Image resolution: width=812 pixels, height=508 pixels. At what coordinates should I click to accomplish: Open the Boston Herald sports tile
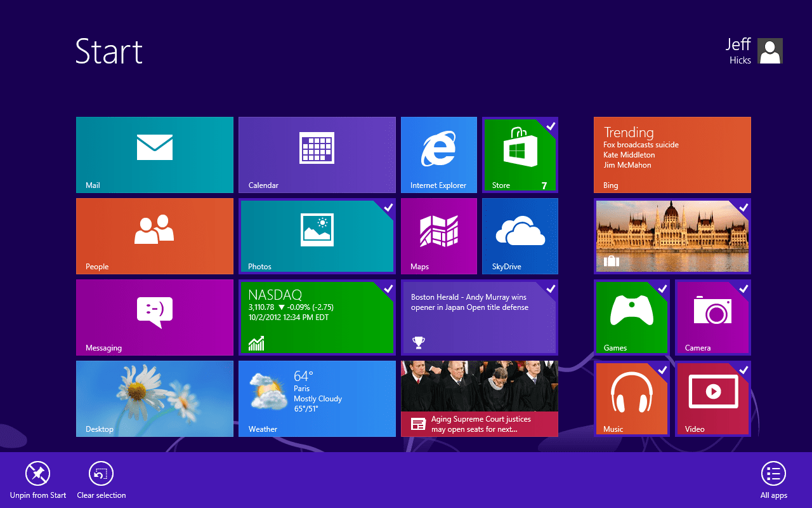click(x=480, y=317)
